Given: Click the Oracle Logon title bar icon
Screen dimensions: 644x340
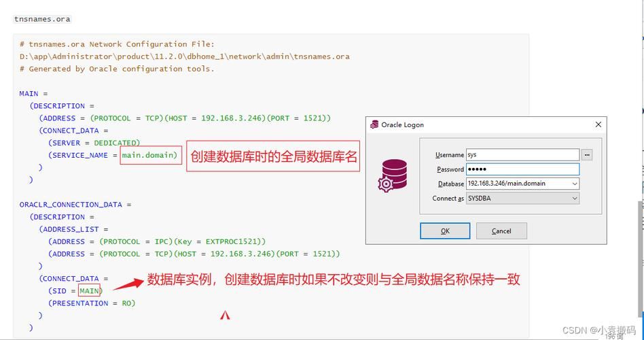Looking at the screenshot, I should (x=374, y=124).
